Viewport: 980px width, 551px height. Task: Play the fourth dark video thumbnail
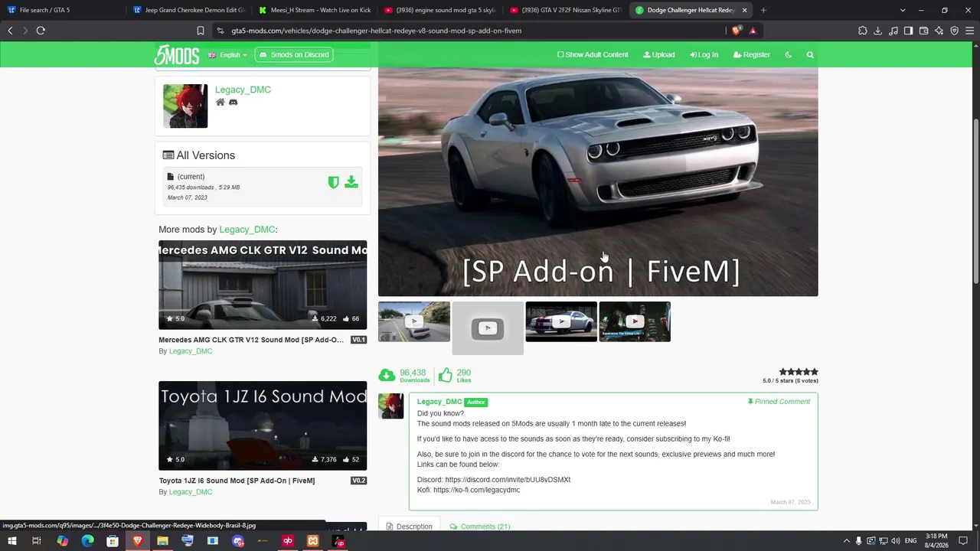[x=635, y=321]
